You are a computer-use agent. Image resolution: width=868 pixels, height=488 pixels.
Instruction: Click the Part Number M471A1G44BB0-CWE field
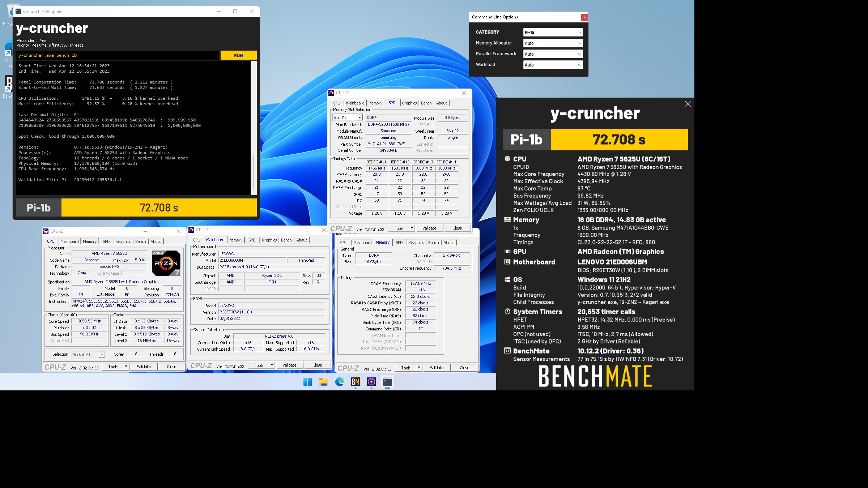tap(388, 144)
